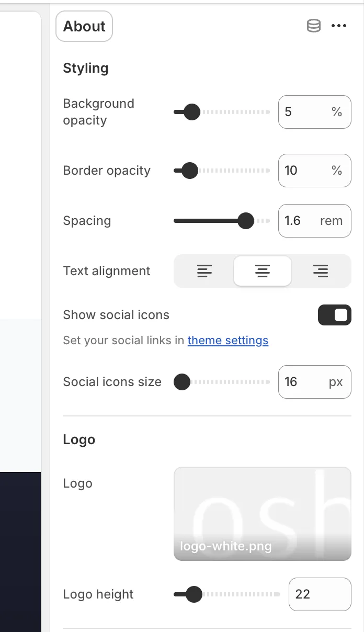Click the Spacing slider handle
The image size is (364, 632).
pyautogui.click(x=245, y=221)
